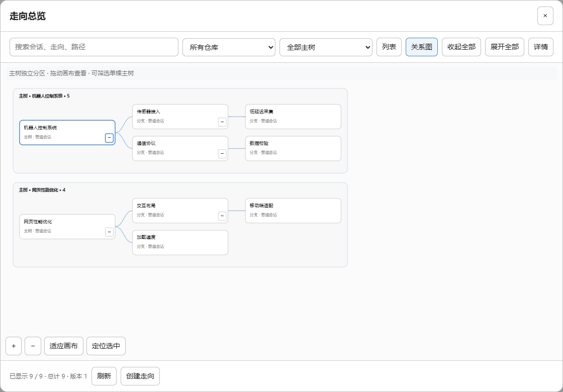Close the 走向总览 dialog
The height and width of the screenshot is (392, 563).
pos(545,16)
